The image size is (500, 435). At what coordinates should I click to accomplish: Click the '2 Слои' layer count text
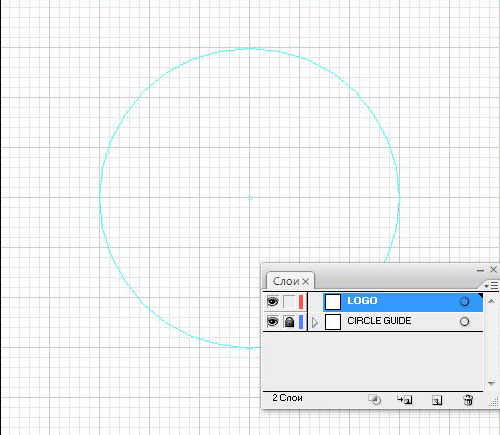pyautogui.click(x=287, y=398)
